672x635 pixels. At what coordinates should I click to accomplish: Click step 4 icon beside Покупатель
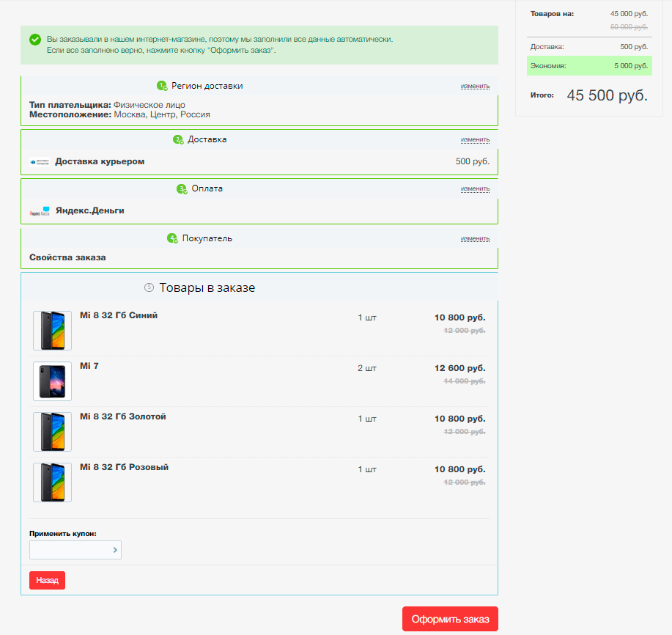click(x=172, y=238)
